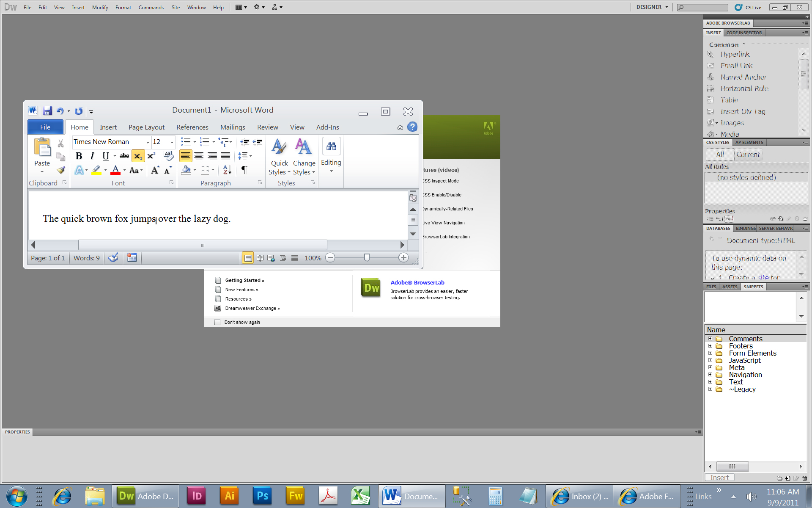Center-align the paragraph in Word
Viewport: 812px width, 508px height.
[x=199, y=156]
